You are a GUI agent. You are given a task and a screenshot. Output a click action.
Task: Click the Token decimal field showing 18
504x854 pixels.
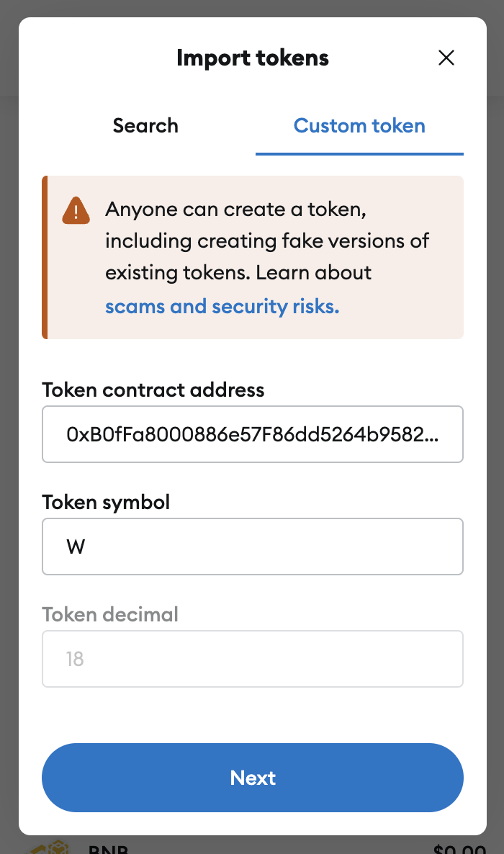253,659
